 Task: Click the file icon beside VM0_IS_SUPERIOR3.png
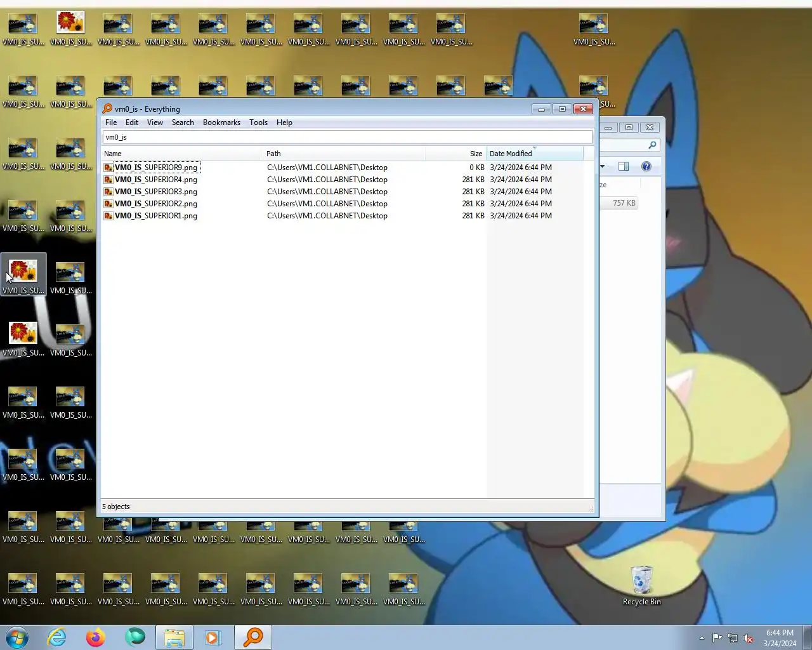click(108, 192)
